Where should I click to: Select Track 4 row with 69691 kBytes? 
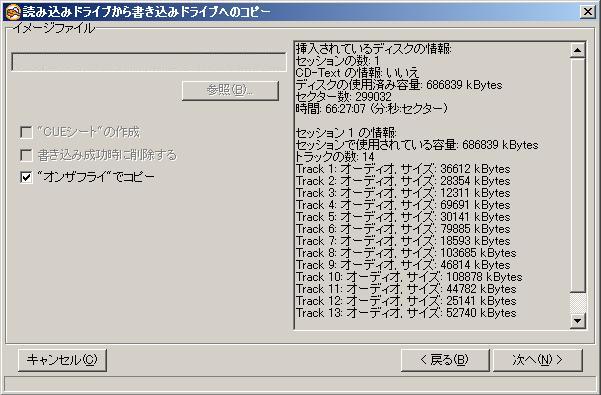click(x=403, y=205)
